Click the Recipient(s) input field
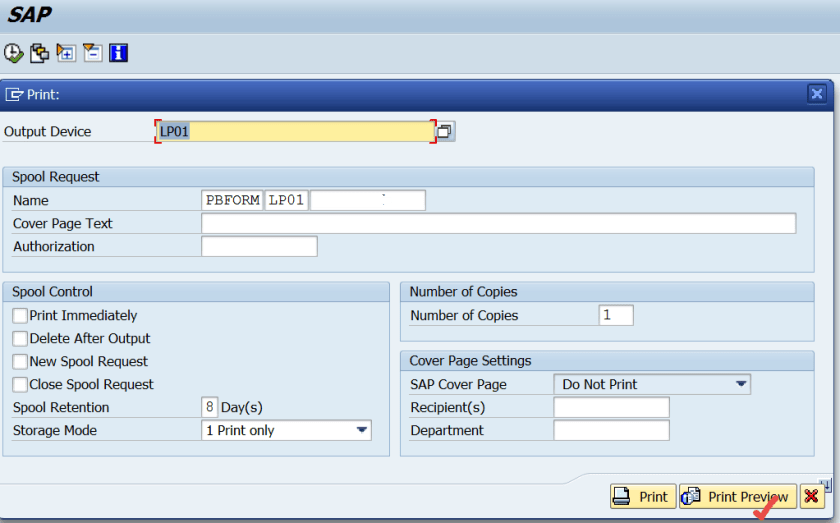Screen dimensions: 840x523 (611, 407)
